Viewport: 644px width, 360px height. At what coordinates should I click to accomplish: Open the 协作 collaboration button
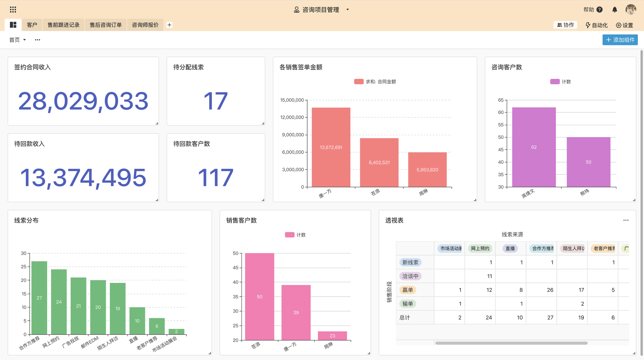tap(566, 25)
